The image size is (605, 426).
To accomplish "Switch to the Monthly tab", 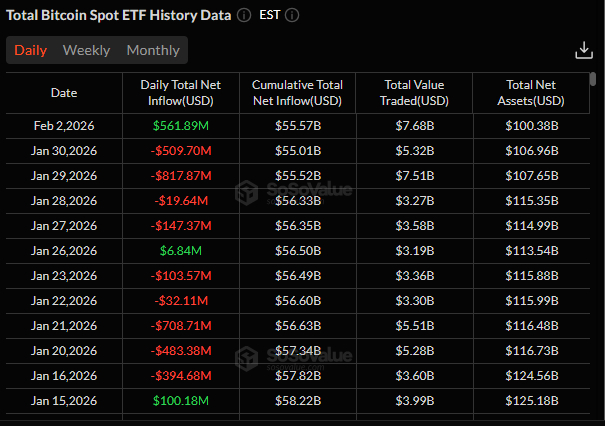I will coord(153,50).
